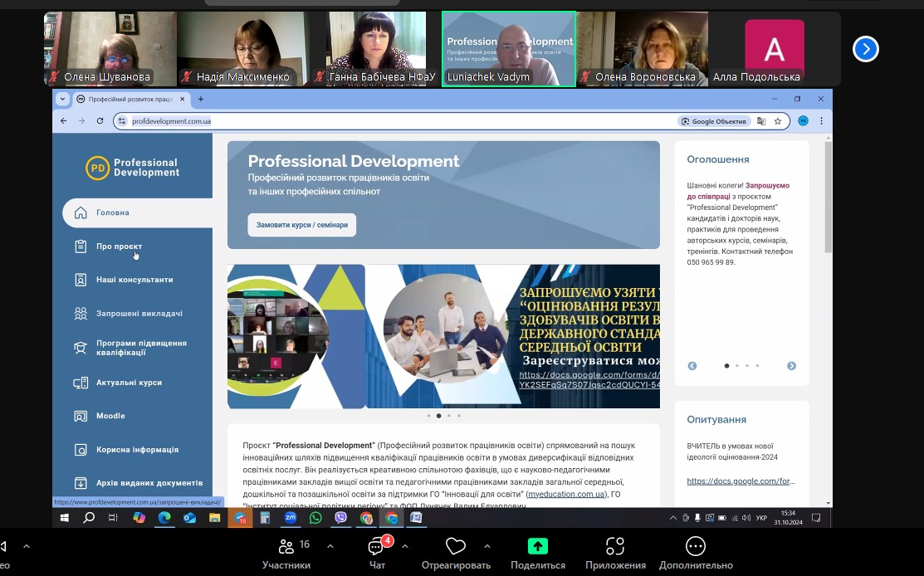Click Отреагировать in the Zoom toolbar

(x=456, y=554)
